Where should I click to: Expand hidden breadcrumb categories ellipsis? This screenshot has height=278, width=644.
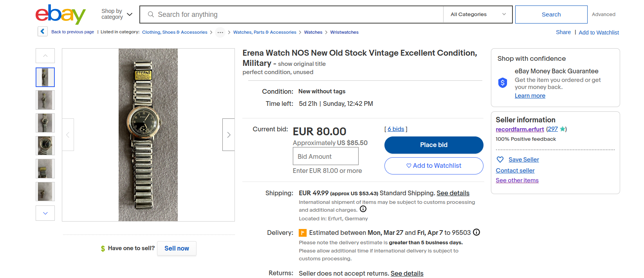point(220,33)
